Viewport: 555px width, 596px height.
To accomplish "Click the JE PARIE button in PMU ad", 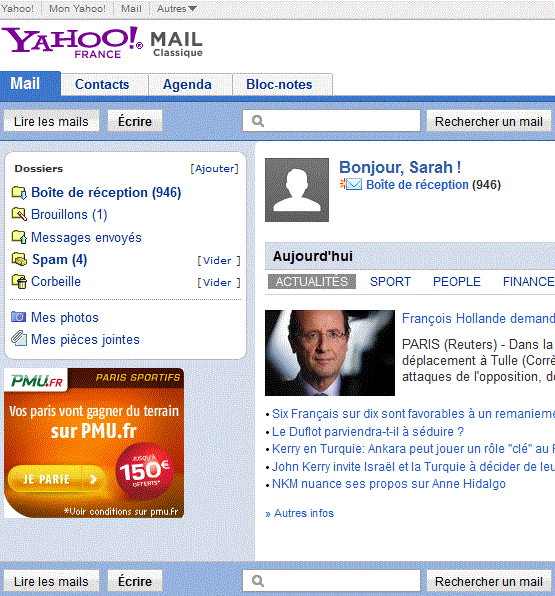I will (x=56, y=479).
